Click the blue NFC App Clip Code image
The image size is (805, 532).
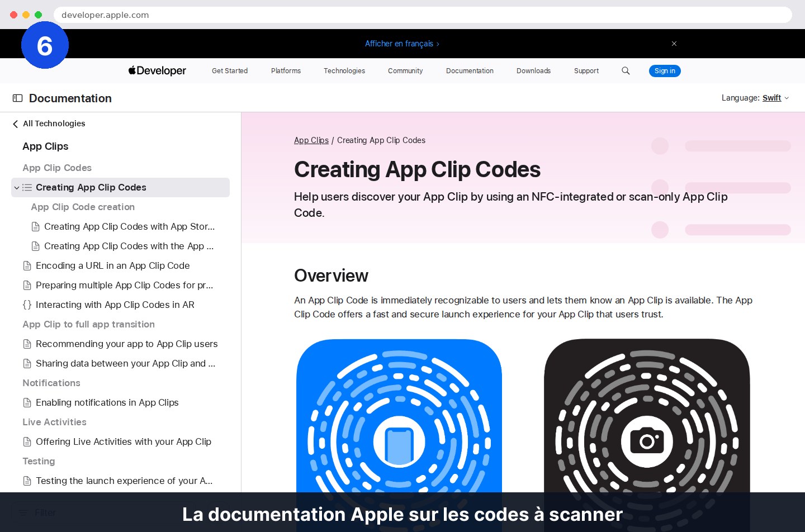[399, 435]
